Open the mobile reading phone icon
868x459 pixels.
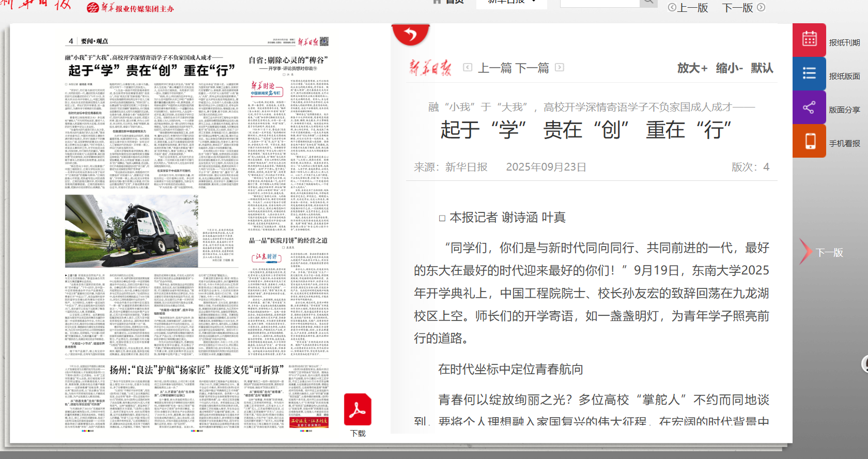pos(809,141)
